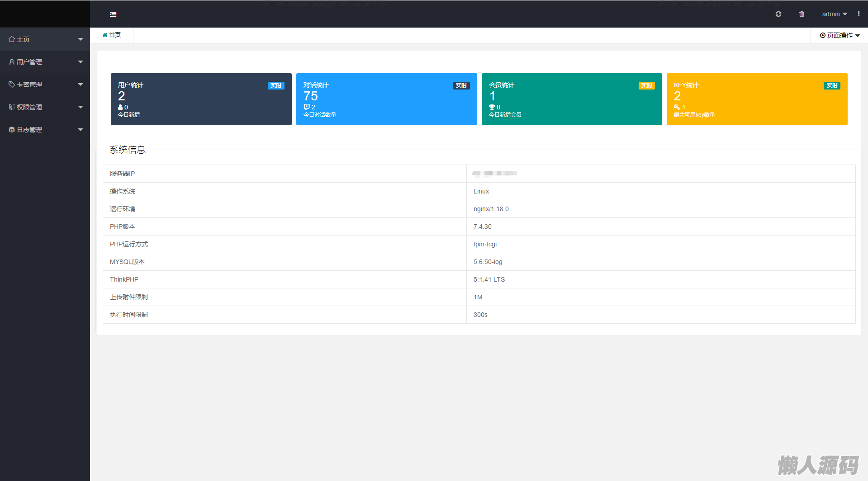Click the 执行时间限制 row label
The height and width of the screenshot is (481, 868).
129,315
